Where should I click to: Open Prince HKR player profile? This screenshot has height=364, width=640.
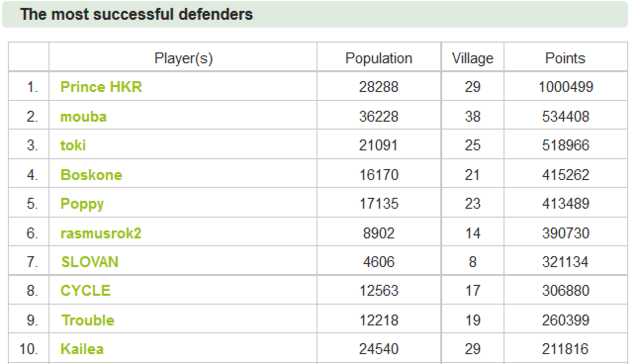(x=101, y=87)
